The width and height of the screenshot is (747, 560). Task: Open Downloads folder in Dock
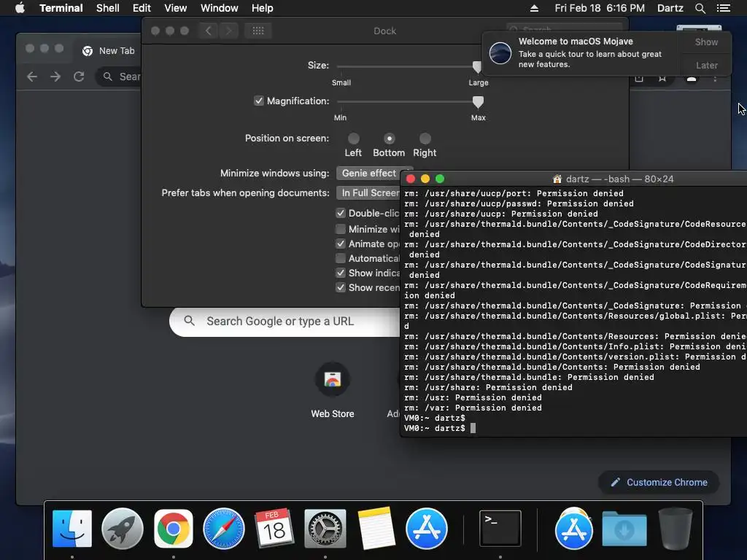tap(624, 529)
